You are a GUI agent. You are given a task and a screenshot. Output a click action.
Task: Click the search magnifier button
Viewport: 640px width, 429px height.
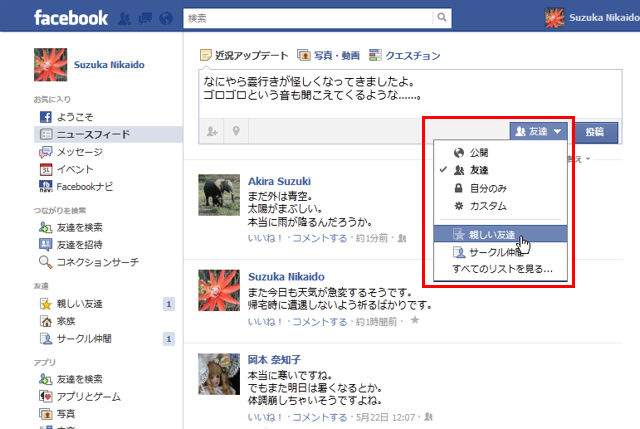pos(442,18)
